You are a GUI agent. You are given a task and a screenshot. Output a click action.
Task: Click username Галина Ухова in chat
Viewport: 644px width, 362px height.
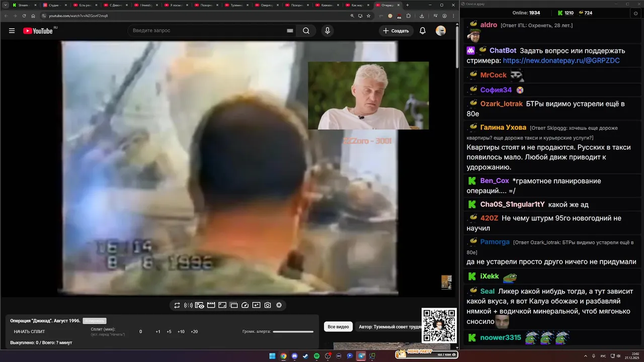coord(503,127)
